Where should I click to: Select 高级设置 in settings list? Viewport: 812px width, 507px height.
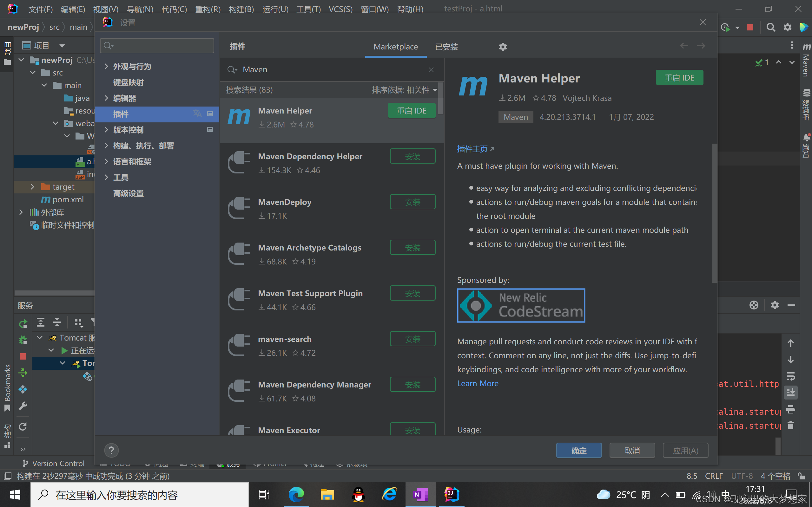pyautogui.click(x=128, y=193)
